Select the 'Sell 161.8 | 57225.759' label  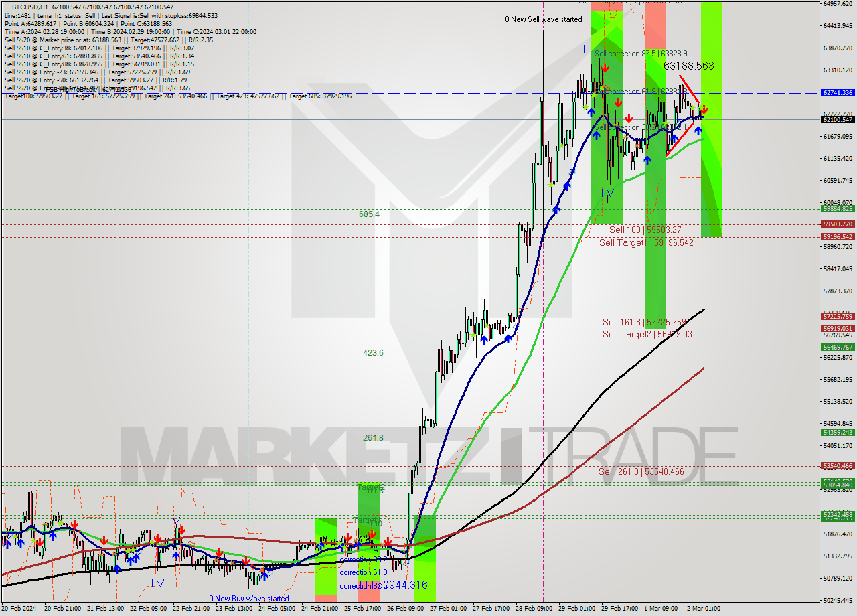(x=644, y=322)
